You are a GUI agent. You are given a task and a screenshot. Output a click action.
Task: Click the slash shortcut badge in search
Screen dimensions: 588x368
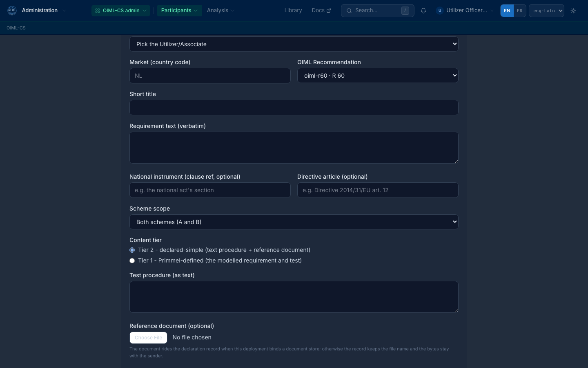pos(405,11)
